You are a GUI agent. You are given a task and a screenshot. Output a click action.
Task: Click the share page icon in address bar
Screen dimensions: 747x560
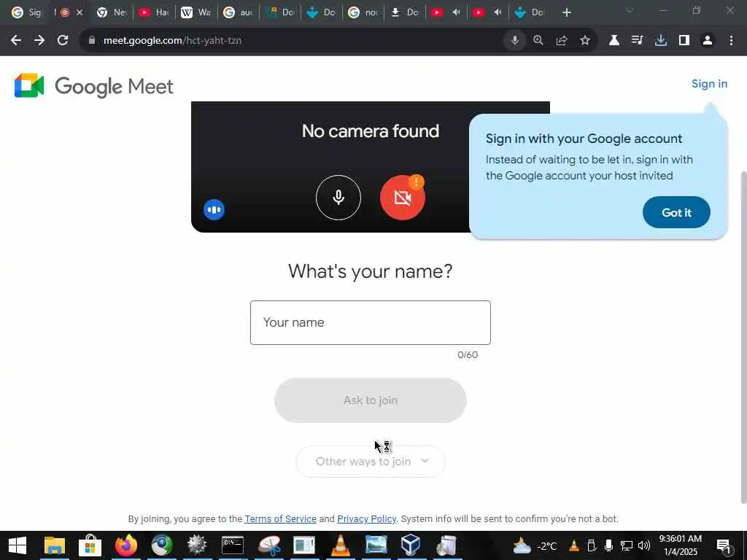[562, 41]
